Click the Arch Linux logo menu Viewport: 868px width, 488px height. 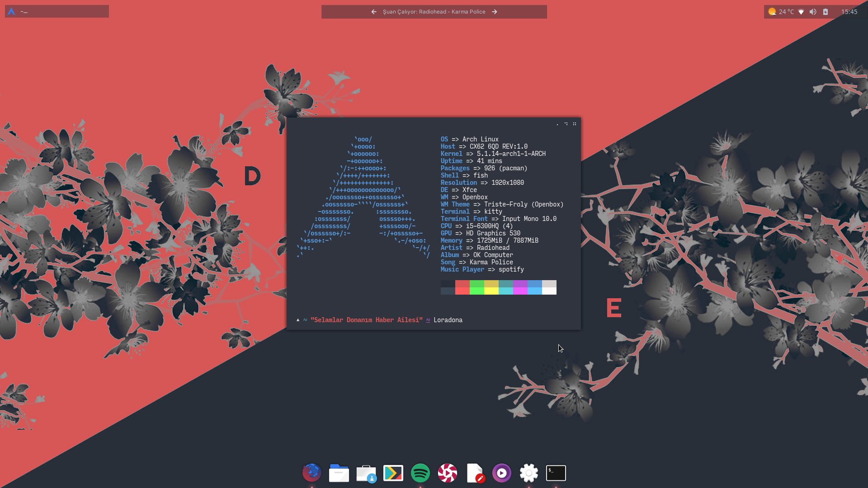point(11,11)
